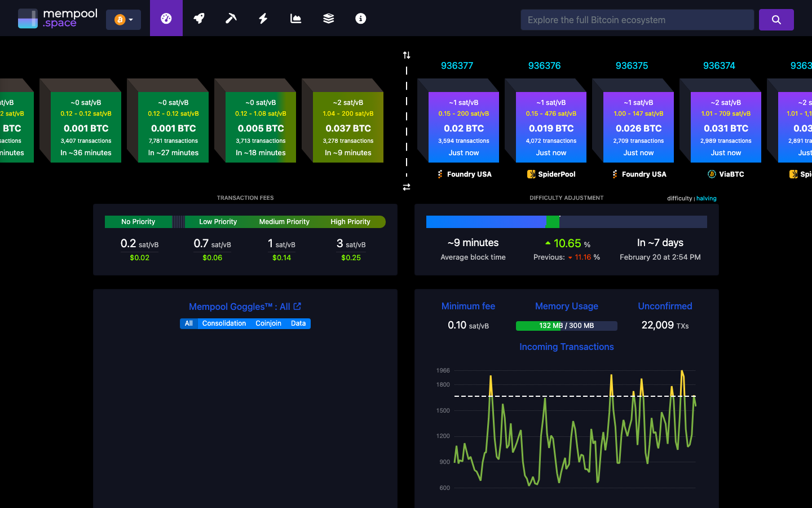Viewport: 812px width, 508px height.
Task: Select the rocket Accelerator icon
Action: pyautogui.click(x=198, y=18)
